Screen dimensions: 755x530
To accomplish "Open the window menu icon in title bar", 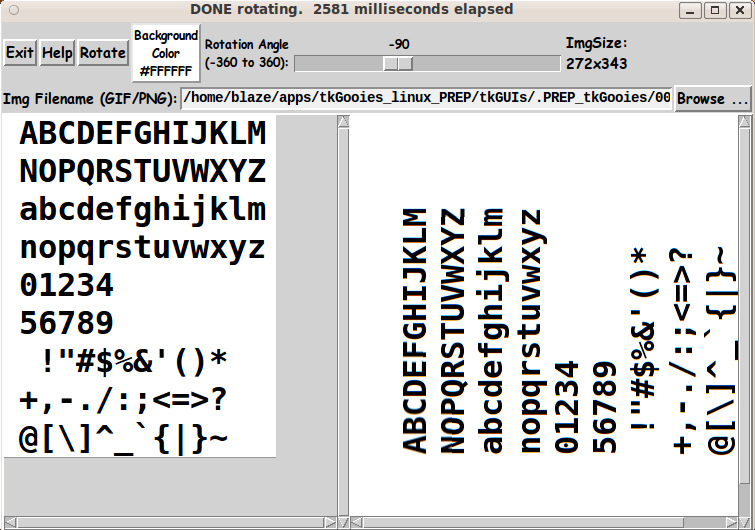I will 12,10.
